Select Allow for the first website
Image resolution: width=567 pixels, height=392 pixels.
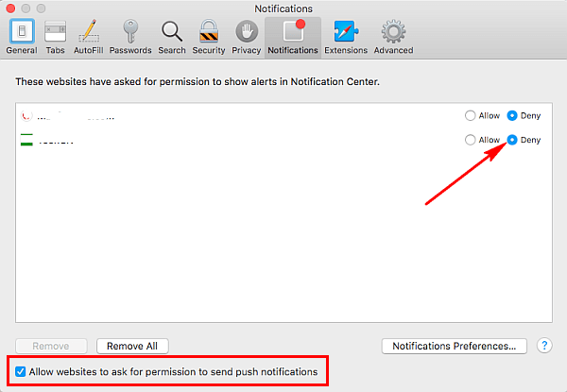click(x=470, y=115)
